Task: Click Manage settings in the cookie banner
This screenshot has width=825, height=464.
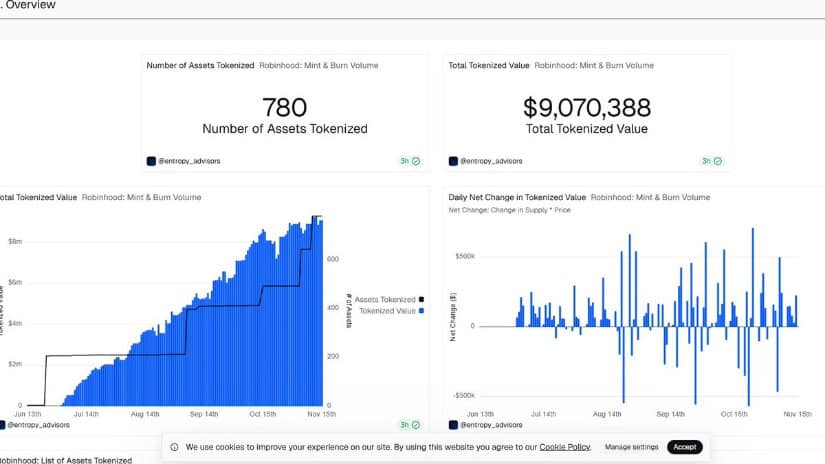Action: pos(631,447)
